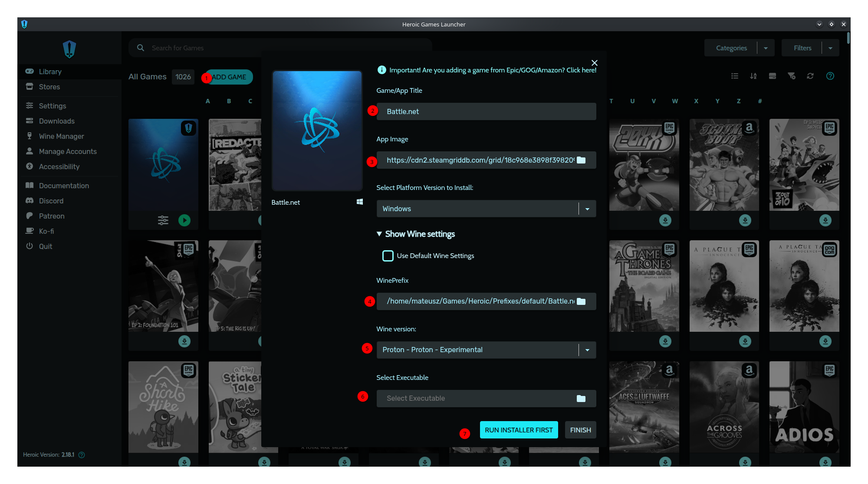Close the add game dialog
This screenshot has width=868, height=484.
pos(595,63)
